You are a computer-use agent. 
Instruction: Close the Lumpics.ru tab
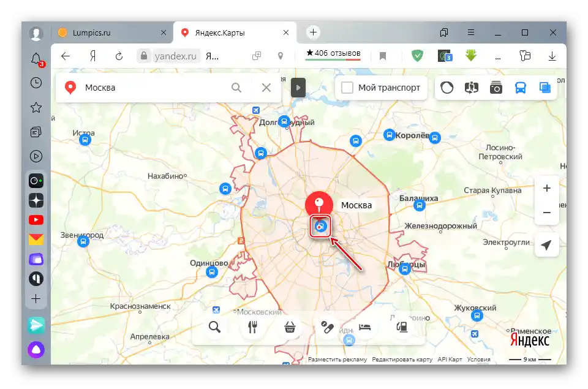[x=164, y=32]
